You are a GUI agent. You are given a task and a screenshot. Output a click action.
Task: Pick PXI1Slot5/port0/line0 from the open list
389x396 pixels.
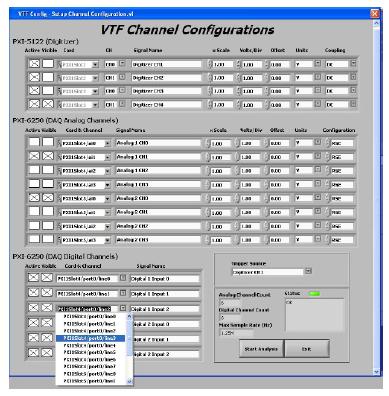(90, 374)
